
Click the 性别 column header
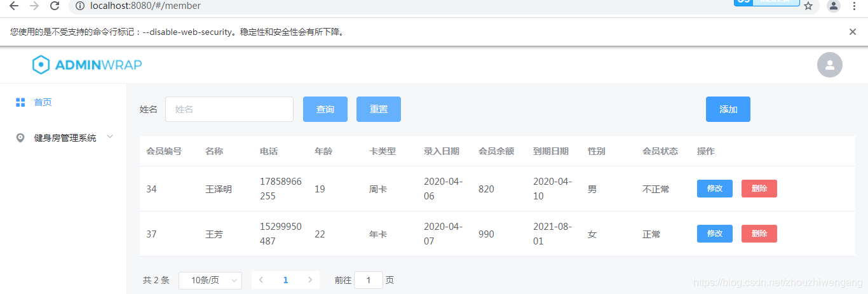pyautogui.click(x=597, y=151)
